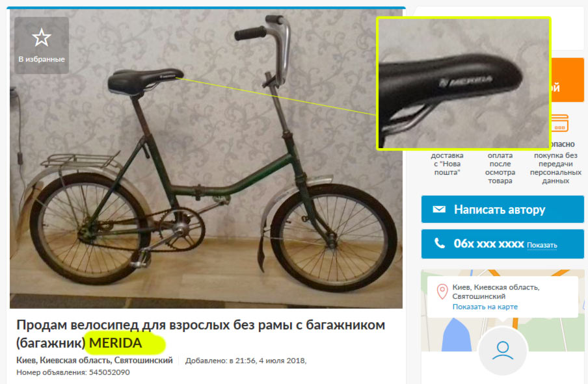The image size is (588, 384).
Task: Click the location "Киев, Киевская область, Святошинский" under title
Action: pos(94,361)
